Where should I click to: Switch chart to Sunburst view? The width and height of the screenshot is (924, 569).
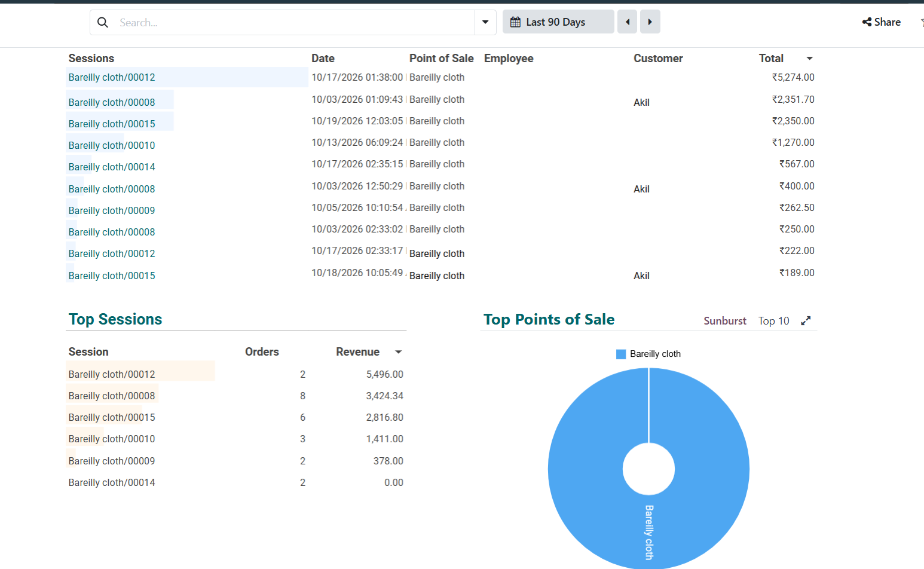725,321
